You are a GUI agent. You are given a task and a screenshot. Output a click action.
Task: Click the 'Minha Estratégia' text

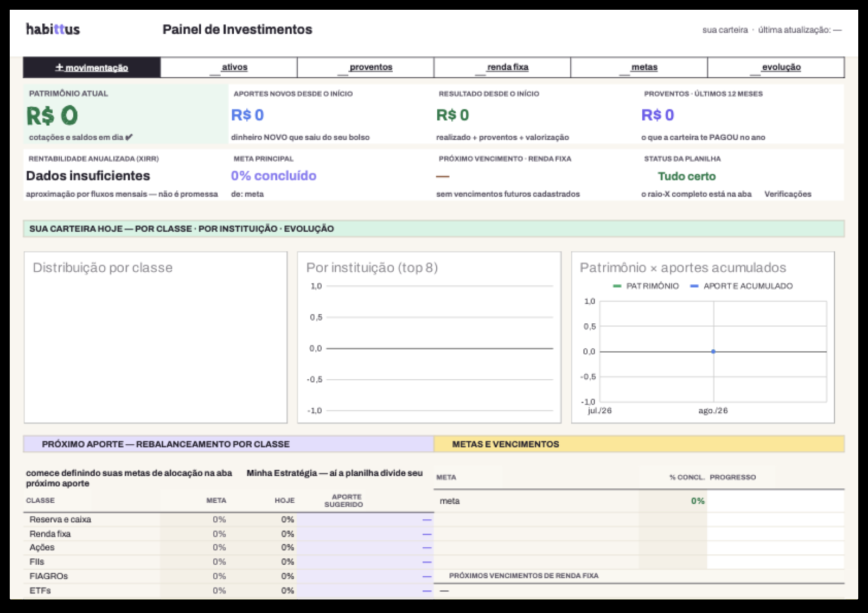point(282,473)
